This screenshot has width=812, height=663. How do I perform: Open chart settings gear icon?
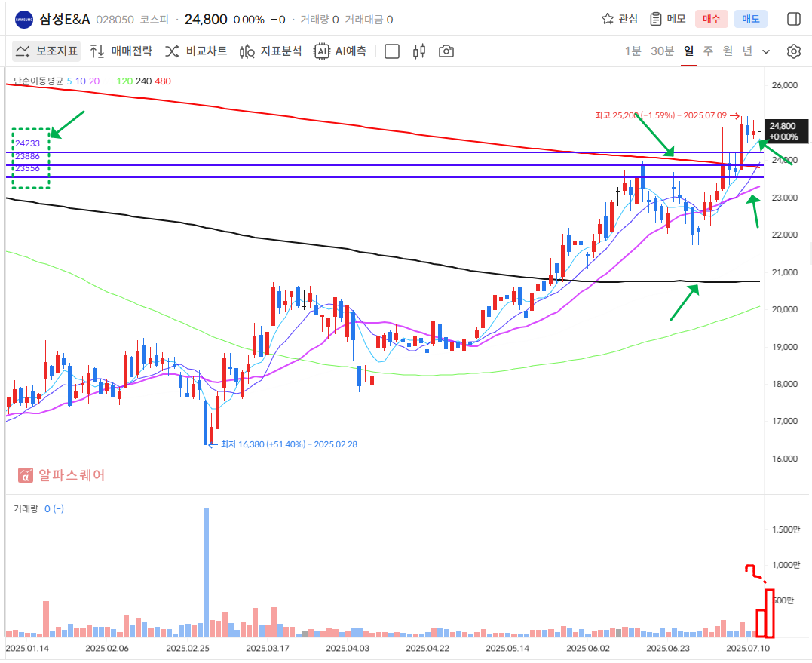793,51
